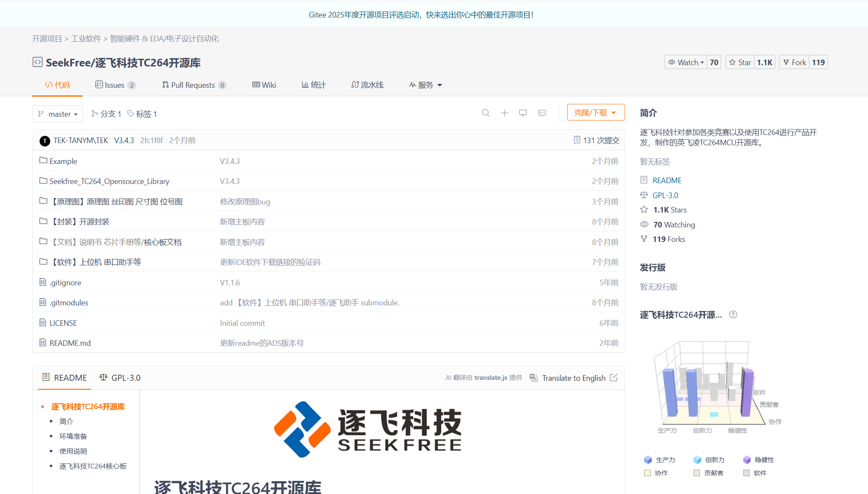This screenshot has width=868, height=494.
Task: Toggle the 贡献者 legend checkbox
Action: 697,473
